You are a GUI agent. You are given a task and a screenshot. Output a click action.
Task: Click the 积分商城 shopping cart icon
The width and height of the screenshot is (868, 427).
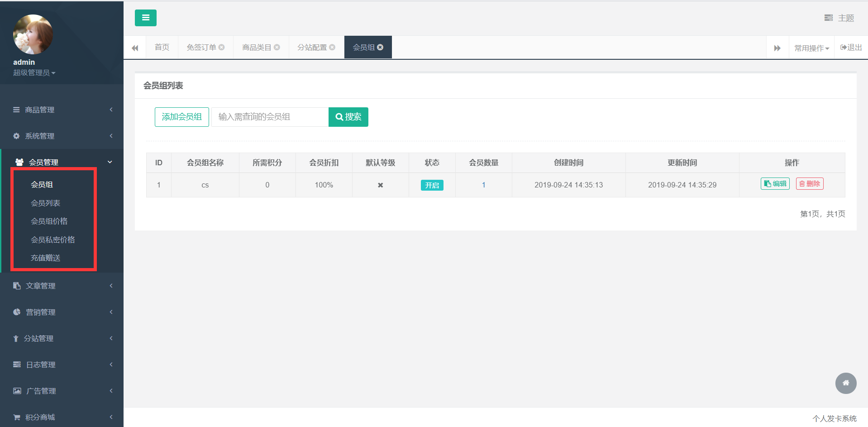pyautogui.click(x=17, y=417)
